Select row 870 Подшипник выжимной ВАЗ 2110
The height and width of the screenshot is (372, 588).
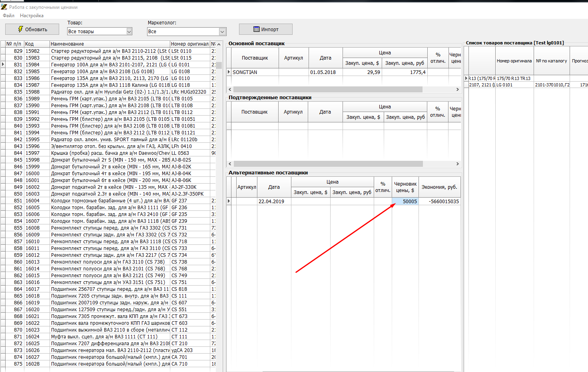click(108, 330)
